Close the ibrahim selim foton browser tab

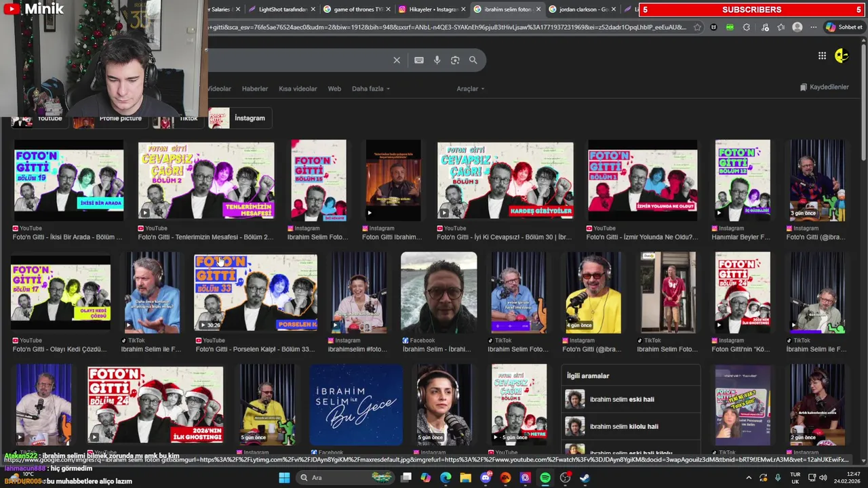click(538, 9)
